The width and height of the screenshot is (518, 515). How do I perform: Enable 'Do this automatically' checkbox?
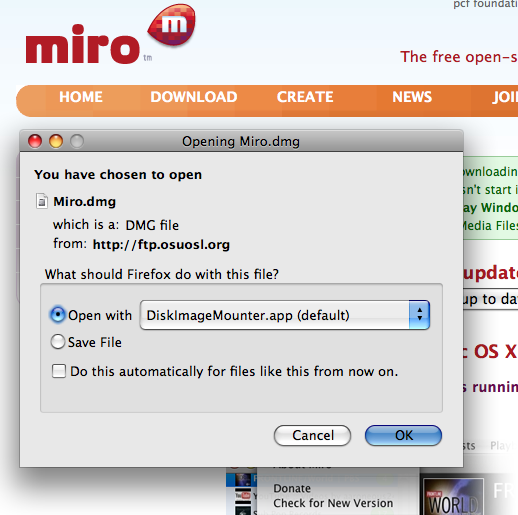click(x=59, y=371)
